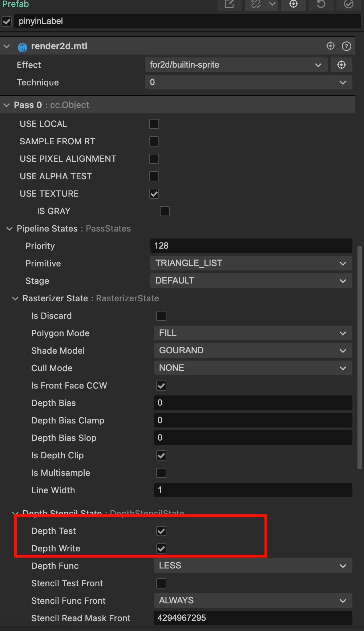Uncheck the Depth Write checkbox
Viewport: 364px width, 631px height.
point(161,548)
